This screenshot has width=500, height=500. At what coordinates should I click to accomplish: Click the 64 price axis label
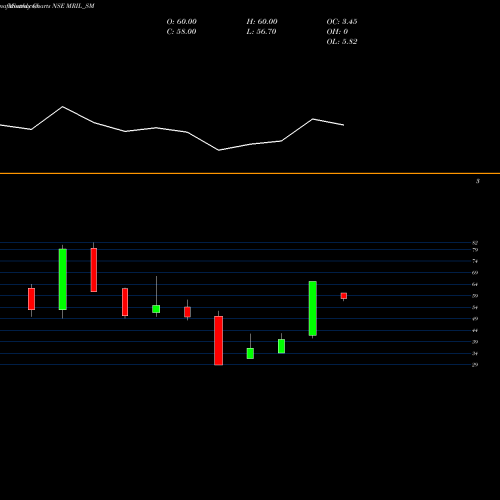(x=475, y=284)
